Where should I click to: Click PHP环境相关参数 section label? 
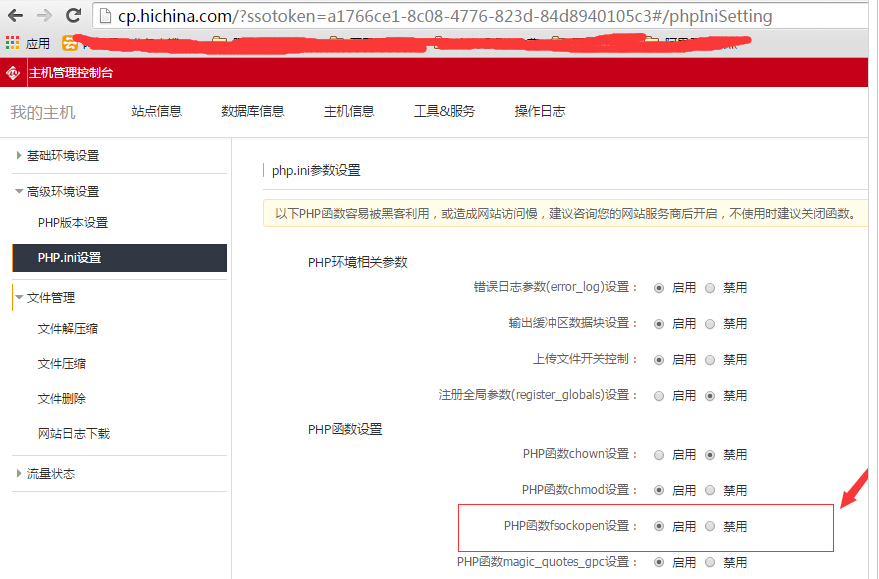pos(358,262)
